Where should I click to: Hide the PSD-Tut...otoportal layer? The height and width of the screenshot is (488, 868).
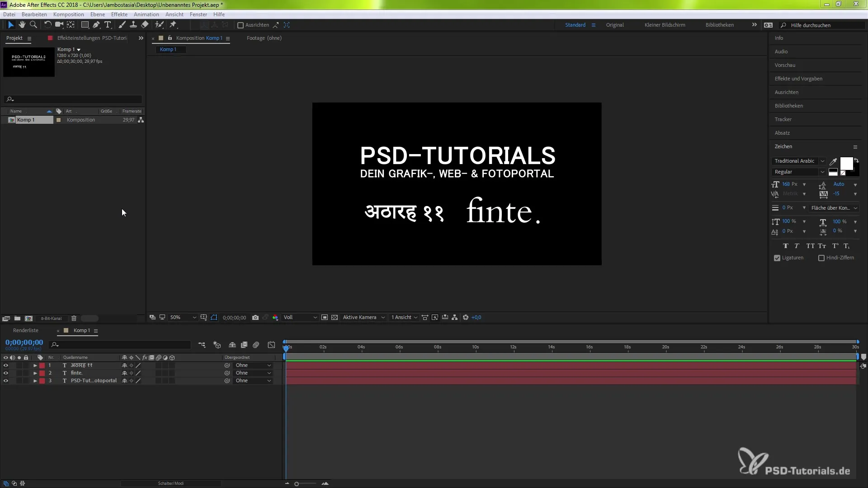pos(6,381)
